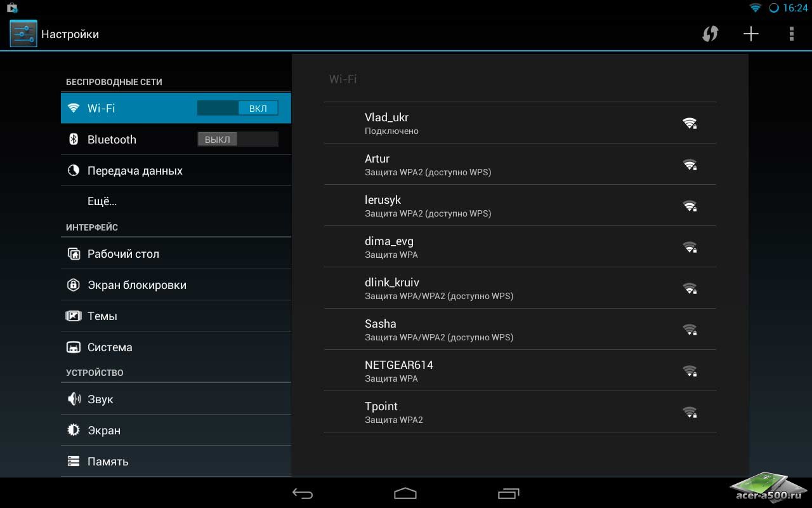Tap the 16:24 clock
812x508 pixels.
click(795, 8)
